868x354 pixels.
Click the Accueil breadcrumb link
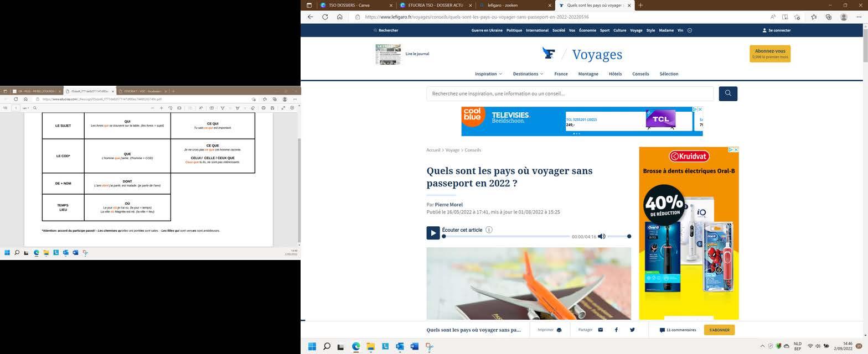point(433,150)
